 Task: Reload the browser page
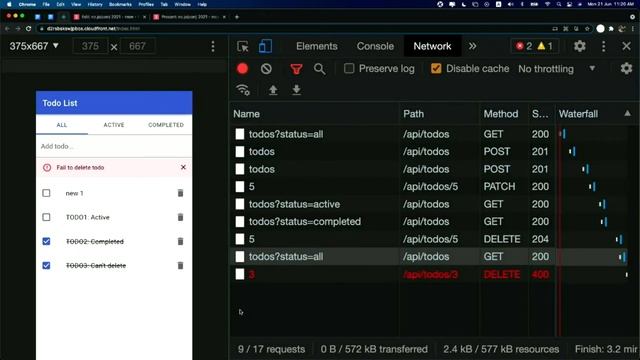click(x=28, y=29)
